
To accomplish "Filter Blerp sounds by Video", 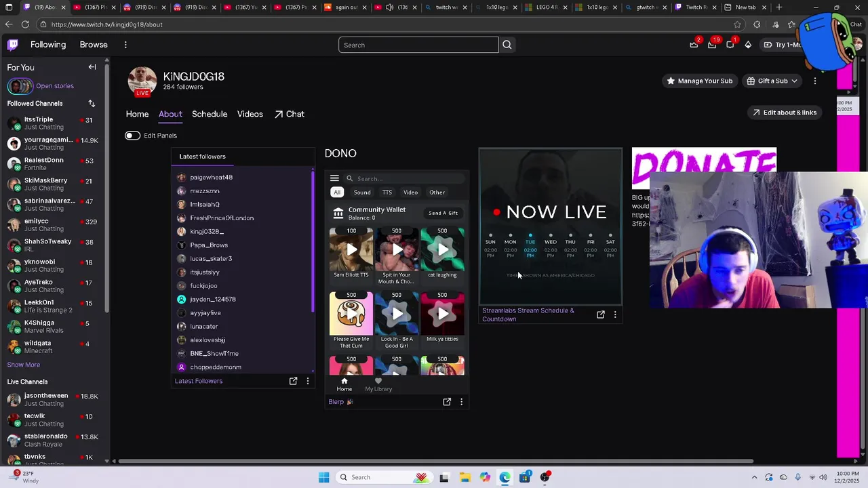I will [x=410, y=192].
